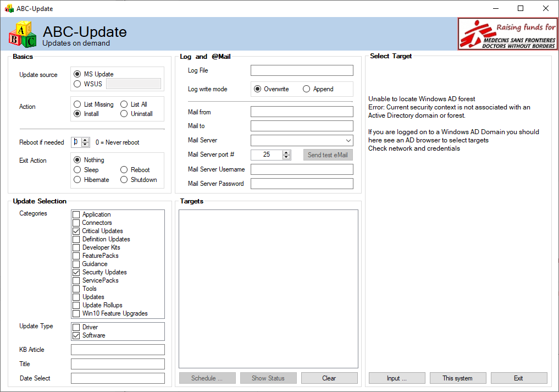Screen dimensions: 559x392
Task: Enable the Definition Updates category
Action: click(x=76, y=239)
